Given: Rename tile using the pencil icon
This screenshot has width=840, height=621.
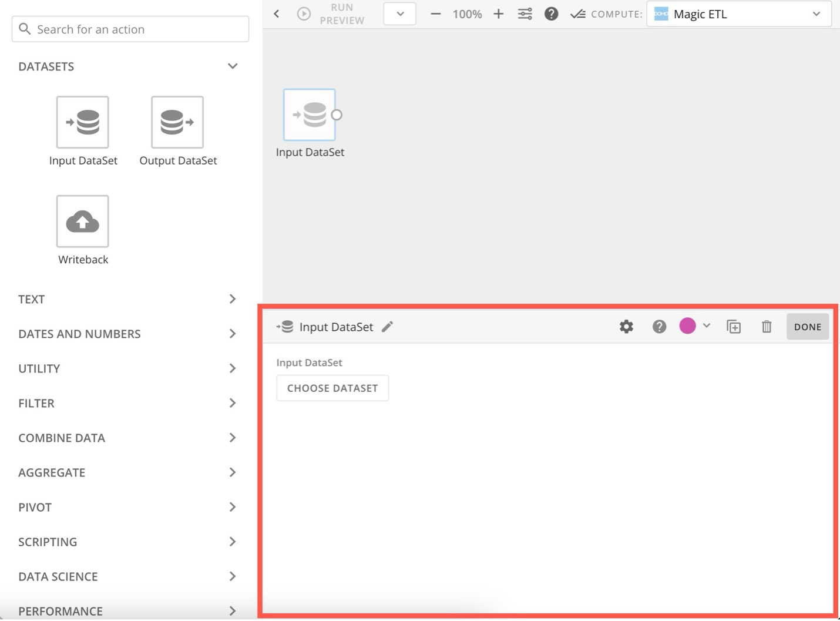Looking at the screenshot, I should pyautogui.click(x=387, y=327).
